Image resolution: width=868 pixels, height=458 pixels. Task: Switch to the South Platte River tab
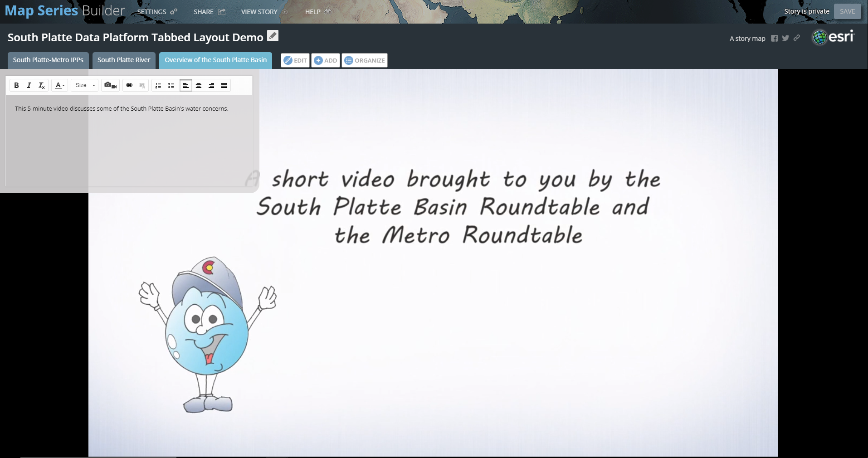coord(123,60)
